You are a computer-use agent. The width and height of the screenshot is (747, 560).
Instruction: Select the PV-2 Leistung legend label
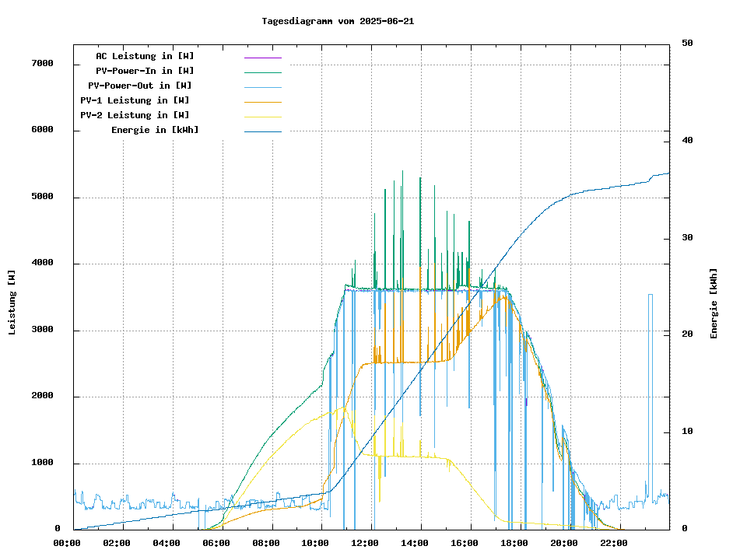(135, 115)
